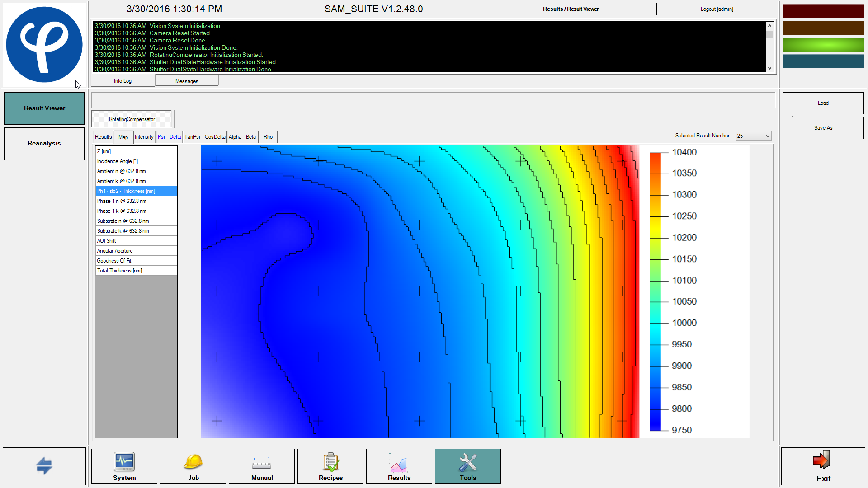Screen dimensions: 868x488
Task: Select Angular Aperture row
Action: (136, 251)
